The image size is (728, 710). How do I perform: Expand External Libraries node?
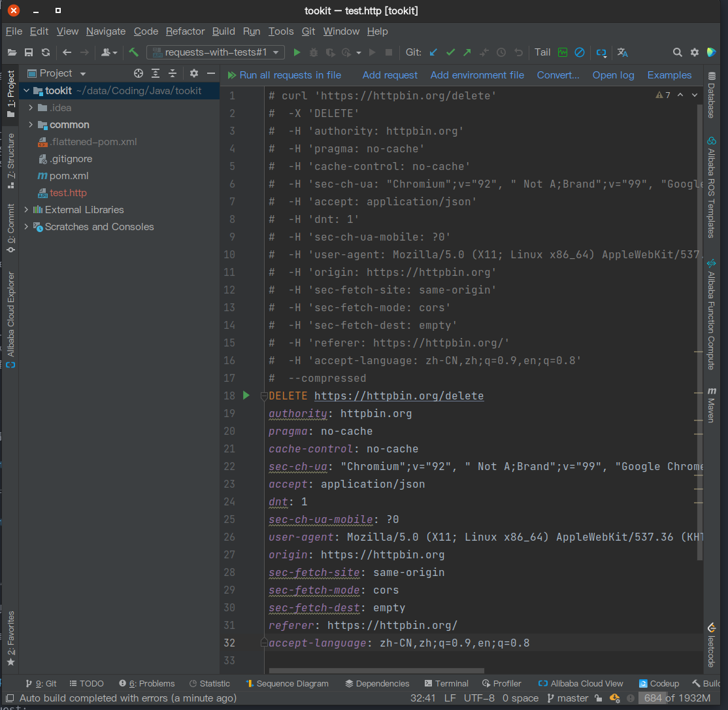26,209
